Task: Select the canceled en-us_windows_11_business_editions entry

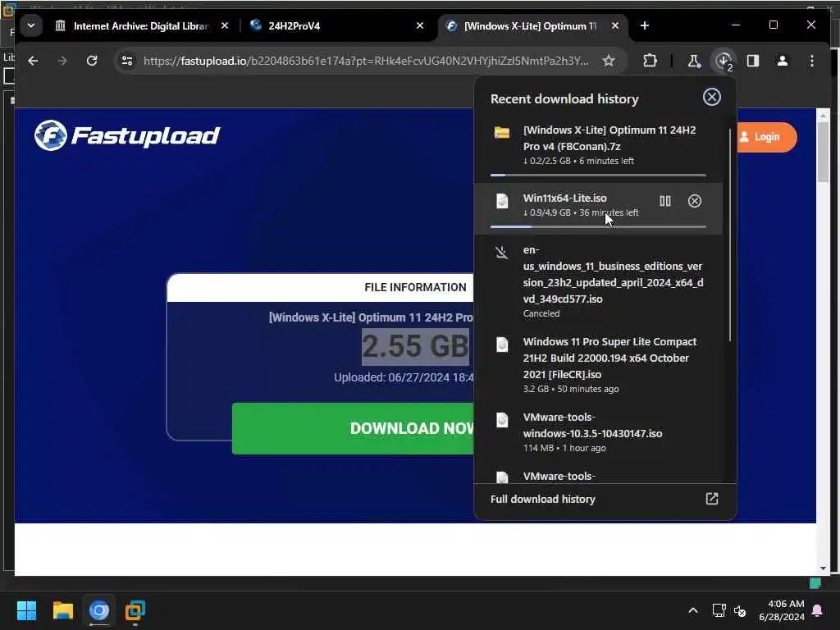Action: [598, 281]
